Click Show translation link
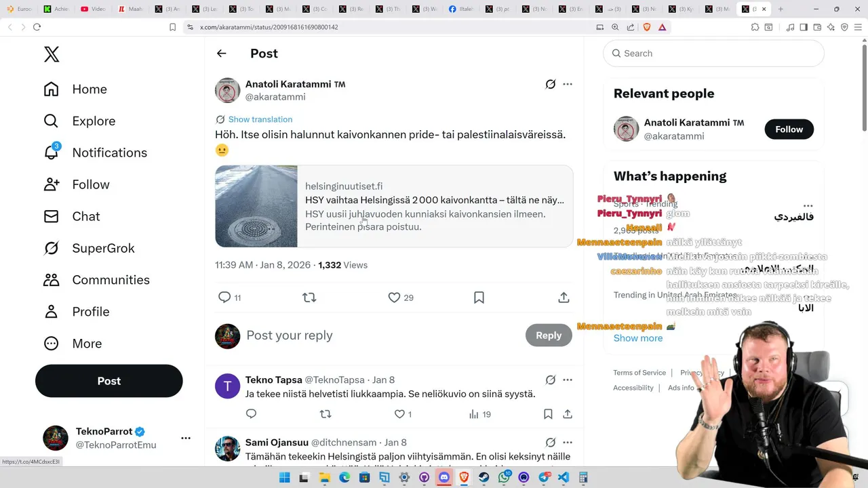868x488 pixels. 260,119
